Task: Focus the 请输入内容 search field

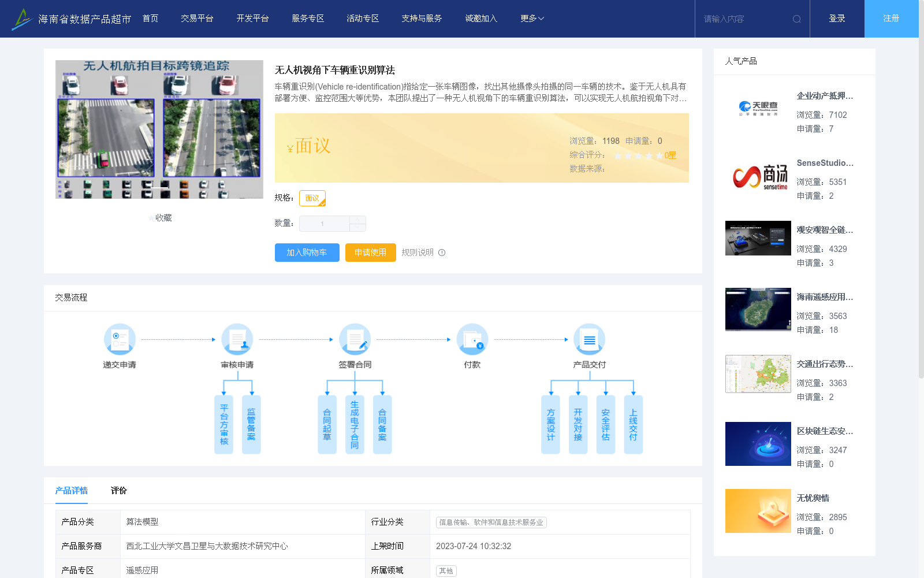Action: point(745,19)
